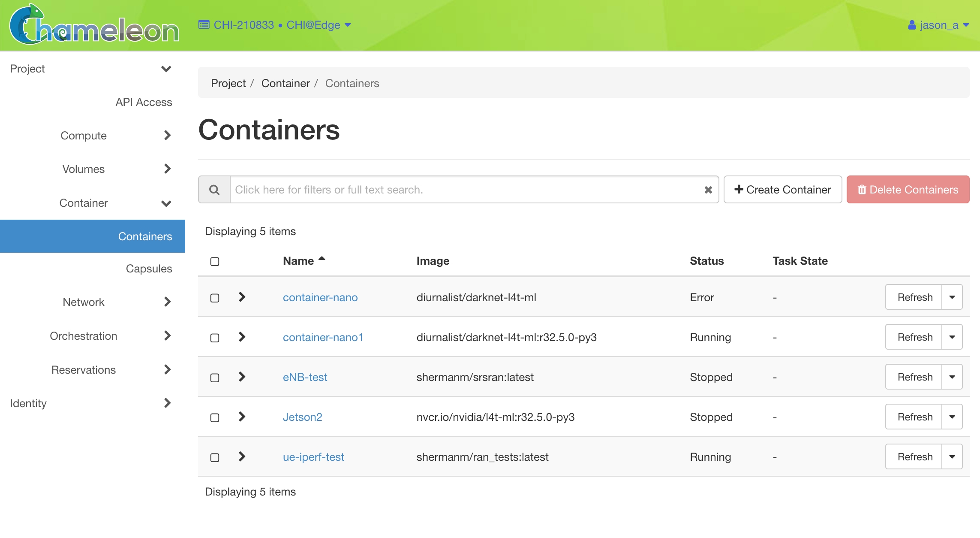Open the action dropdown for ue-iperf-test
The height and width of the screenshot is (538, 980).
952,457
